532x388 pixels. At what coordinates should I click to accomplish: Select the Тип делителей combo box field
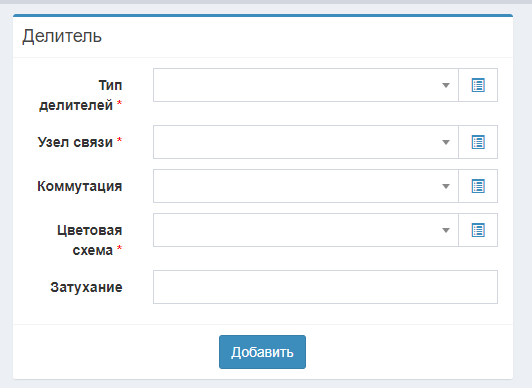[x=306, y=85]
